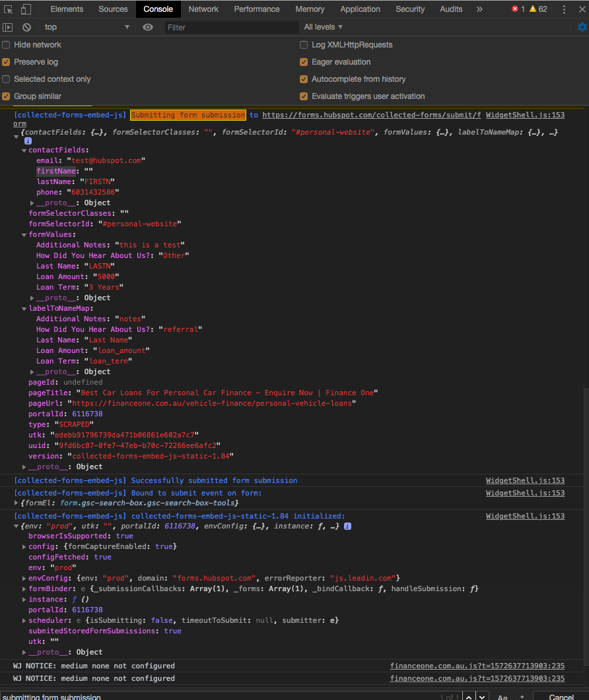
Task: Open the forms.hubspot.com submit URL link
Action: point(371,115)
